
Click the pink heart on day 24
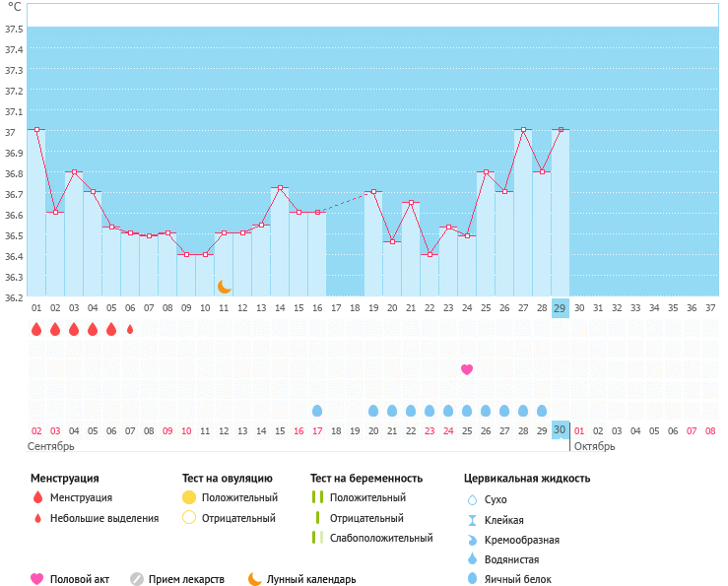point(467,369)
